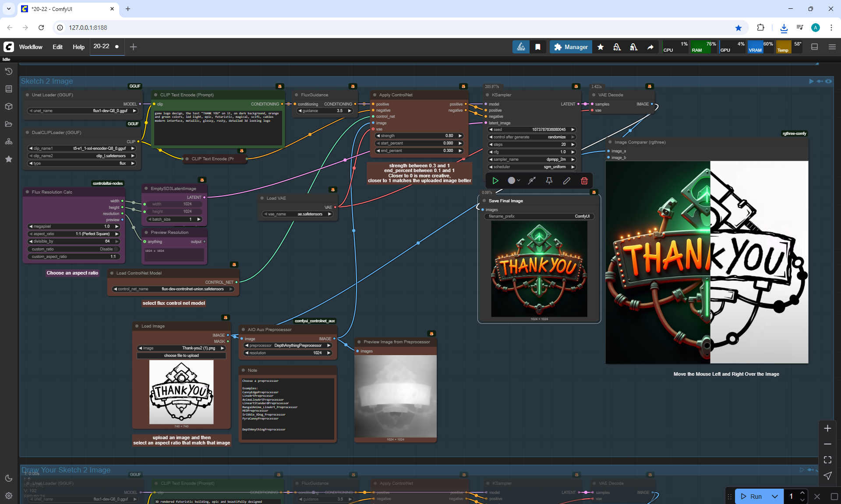Toggle the dark theme moon icon
The width and height of the screenshot is (841, 504).
(x=9, y=478)
